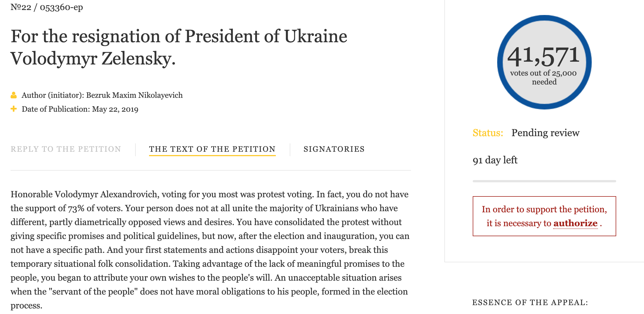Click the yellow author person icon
This screenshot has width=644, height=314.
tap(14, 95)
